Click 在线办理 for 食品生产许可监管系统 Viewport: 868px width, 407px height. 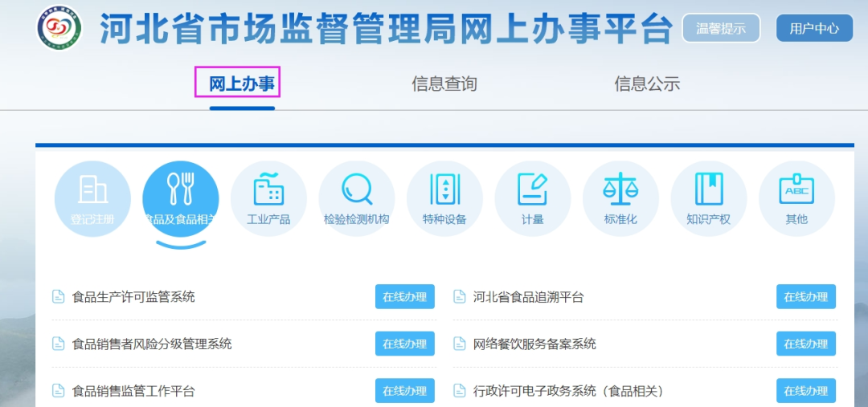pyautogui.click(x=404, y=296)
